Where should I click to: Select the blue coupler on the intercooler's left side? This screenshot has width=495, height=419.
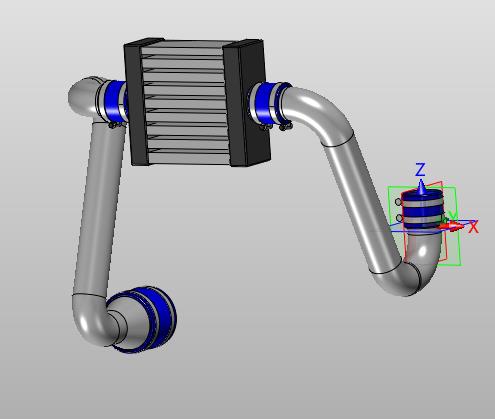114,101
